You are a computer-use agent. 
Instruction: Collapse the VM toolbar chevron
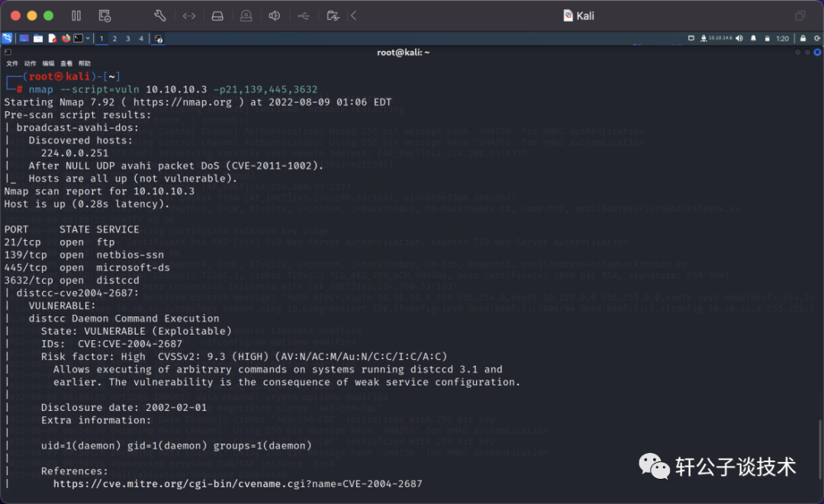click(354, 16)
